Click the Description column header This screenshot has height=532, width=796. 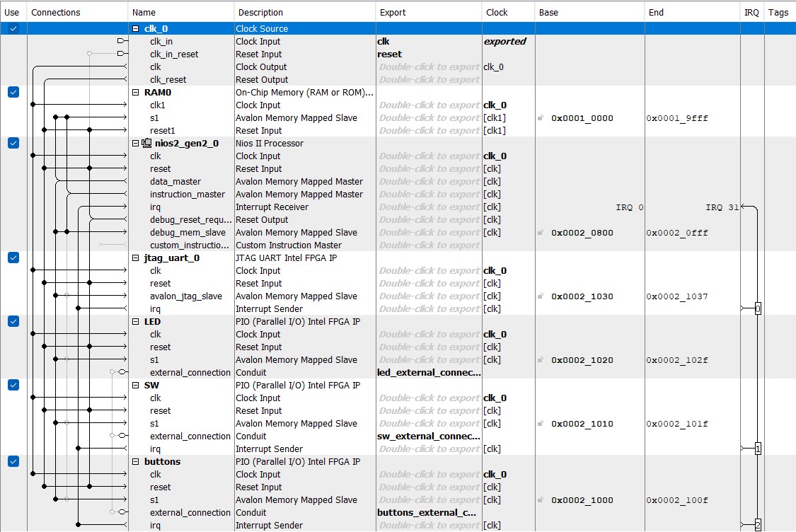coord(304,12)
